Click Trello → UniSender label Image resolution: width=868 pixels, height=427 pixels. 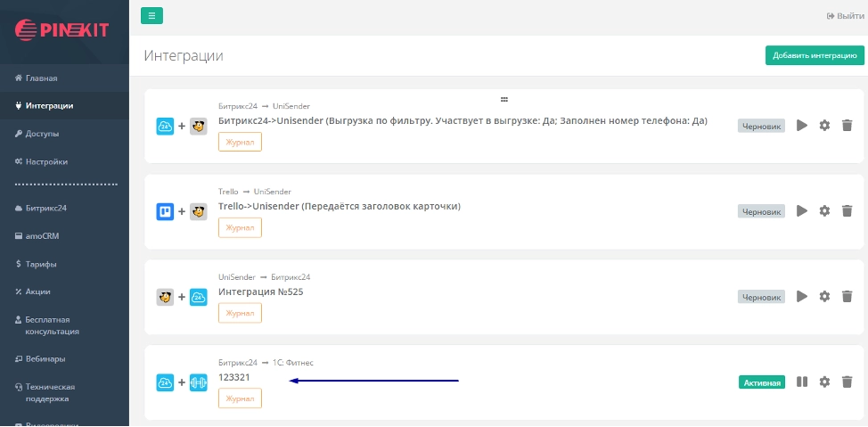(x=255, y=192)
